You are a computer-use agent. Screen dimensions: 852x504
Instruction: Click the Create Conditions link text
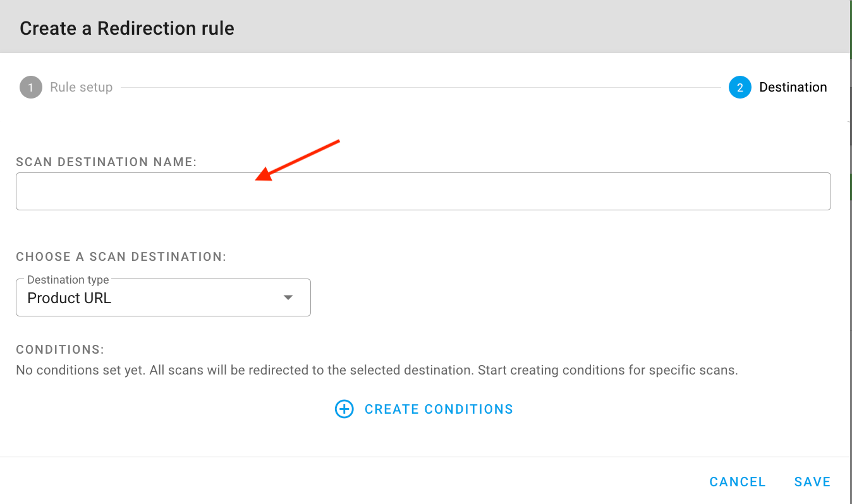click(439, 409)
